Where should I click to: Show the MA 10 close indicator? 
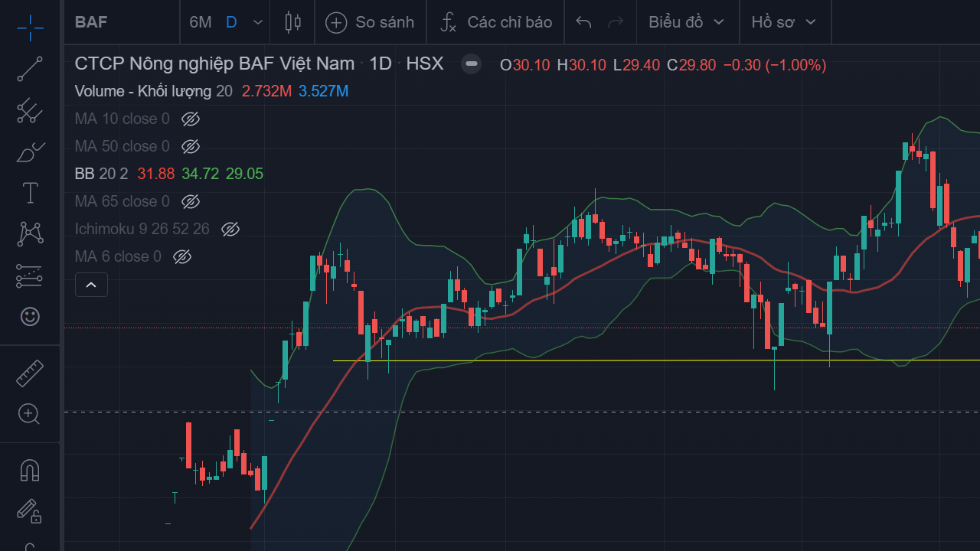[x=191, y=119]
